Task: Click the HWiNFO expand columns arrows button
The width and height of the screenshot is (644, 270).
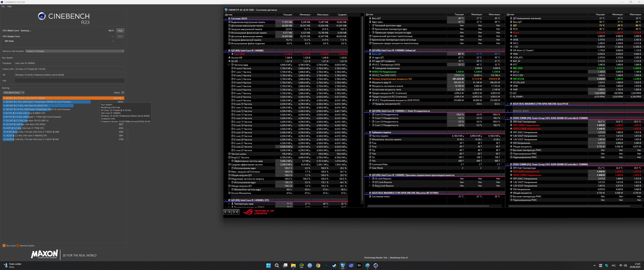Action: pos(227,212)
